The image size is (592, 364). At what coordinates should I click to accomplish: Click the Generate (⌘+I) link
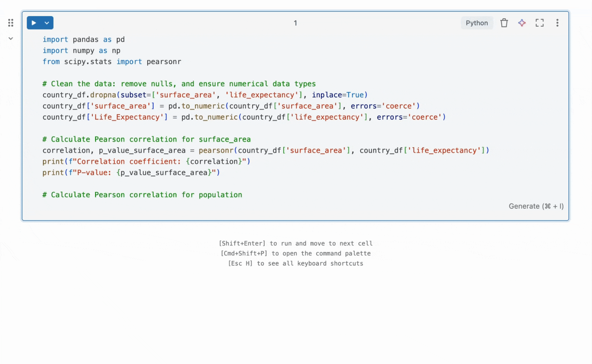[536, 206]
